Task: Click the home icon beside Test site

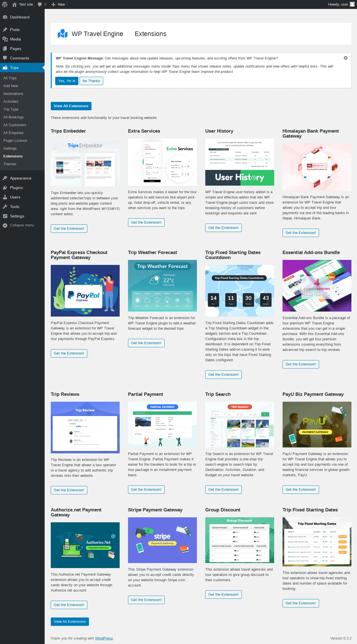Action: click(x=15, y=4)
